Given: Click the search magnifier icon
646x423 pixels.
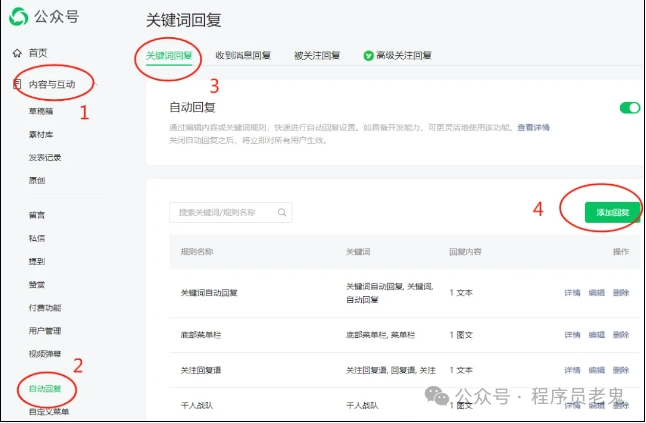Looking at the screenshot, I should (x=282, y=213).
